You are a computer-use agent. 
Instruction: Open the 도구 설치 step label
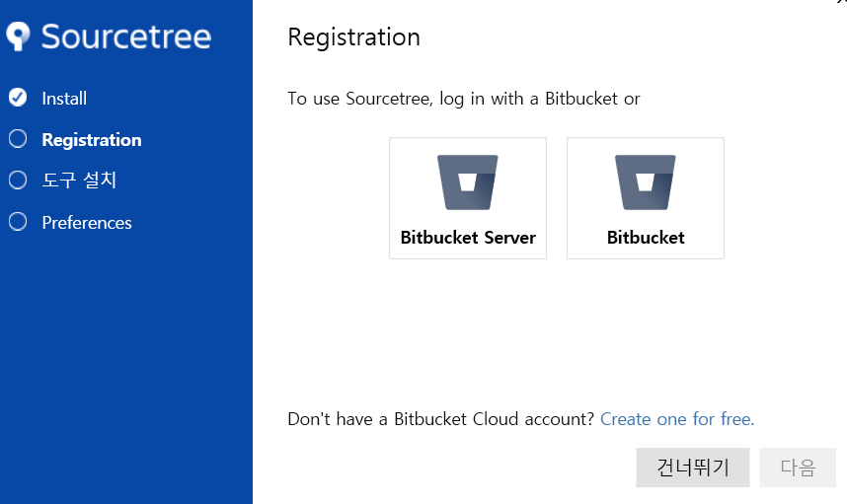tap(79, 180)
